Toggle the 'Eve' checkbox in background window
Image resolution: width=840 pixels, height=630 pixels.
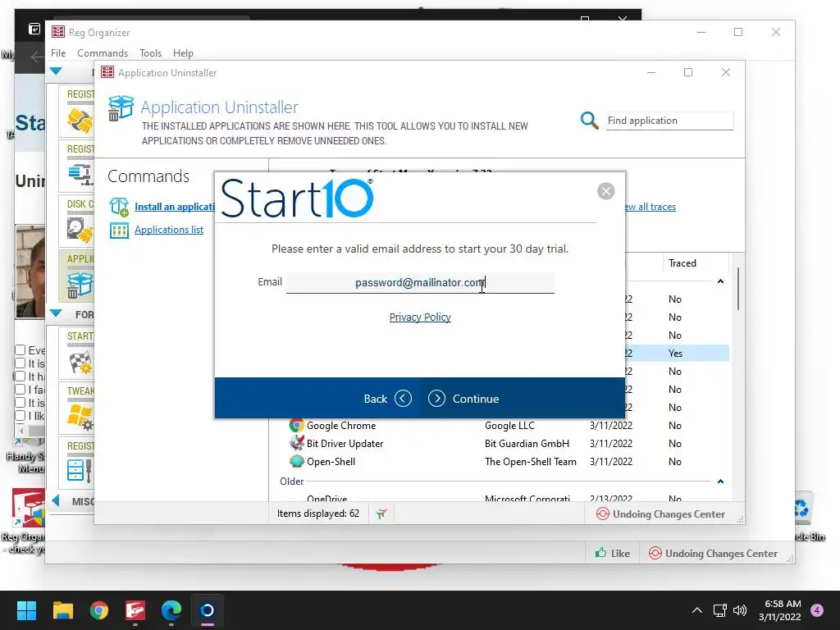(x=21, y=349)
